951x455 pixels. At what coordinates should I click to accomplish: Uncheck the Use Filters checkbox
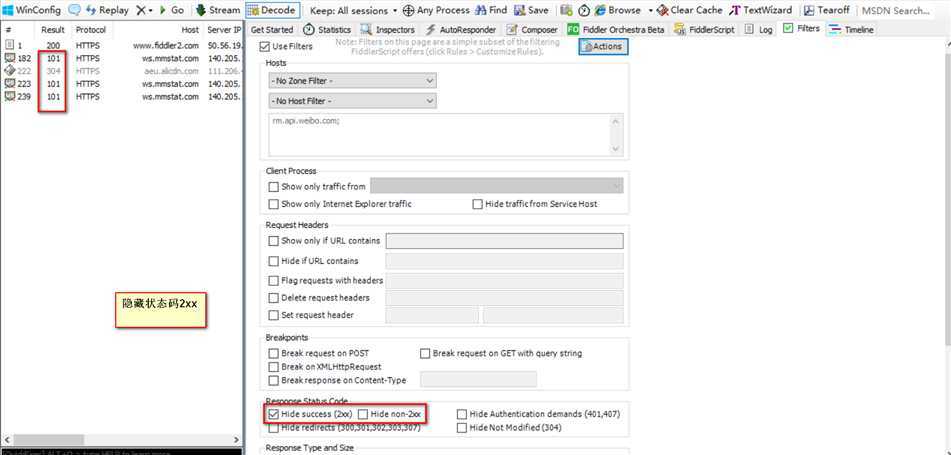264,46
